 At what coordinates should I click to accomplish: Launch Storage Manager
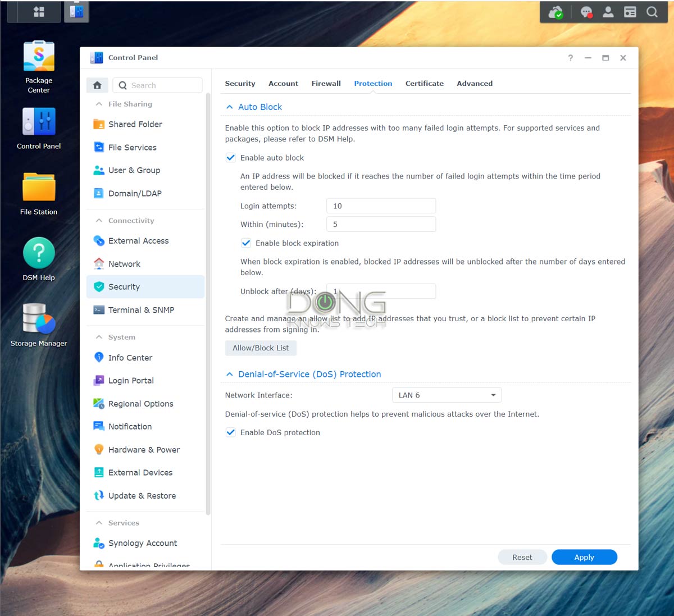(x=38, y=320)
